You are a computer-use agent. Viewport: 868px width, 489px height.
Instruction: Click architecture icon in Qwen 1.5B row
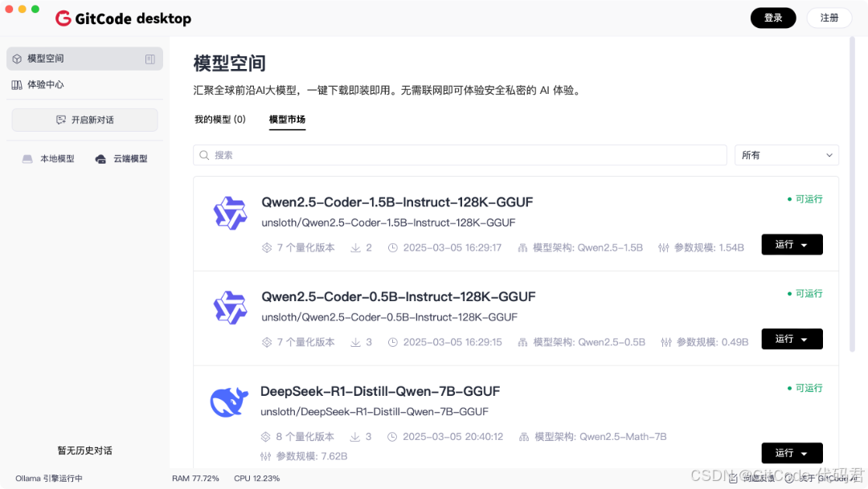pos(522,248)
